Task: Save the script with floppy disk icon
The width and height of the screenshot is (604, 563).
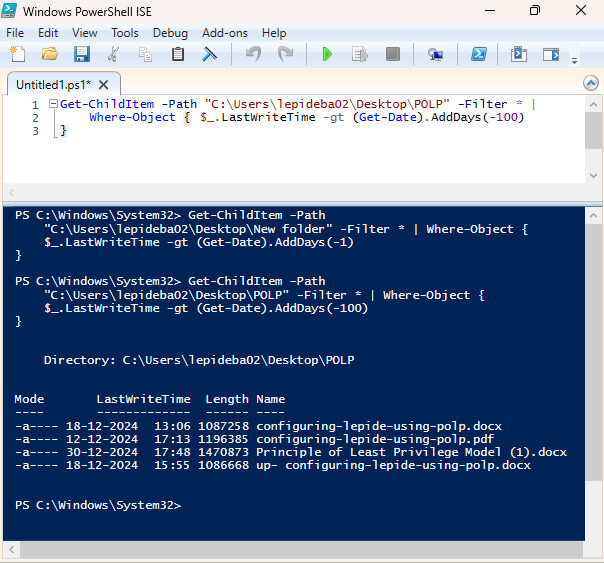Action: 81,54
